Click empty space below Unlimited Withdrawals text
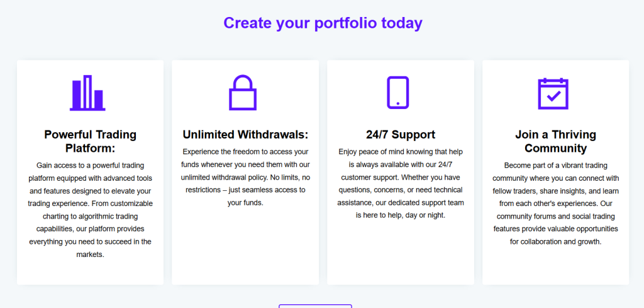This screenshot has width=644, height=308. pyautogui.click(x=245, y=246)
